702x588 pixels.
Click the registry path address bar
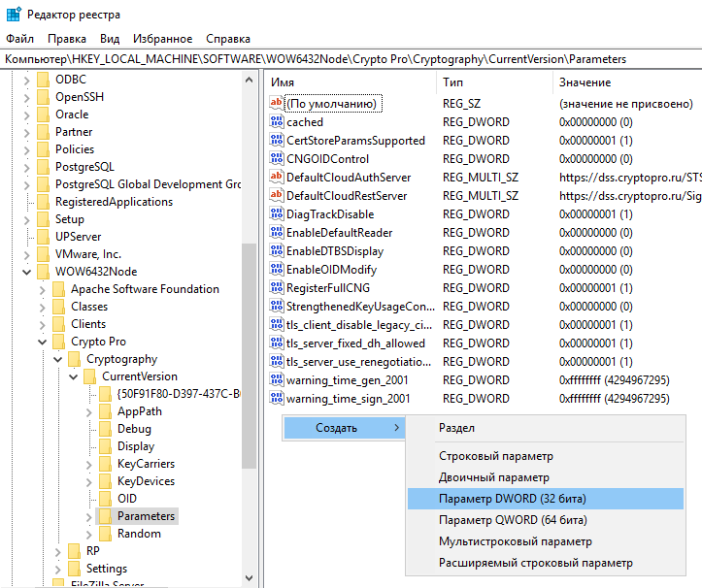click(x=351, y=59)
